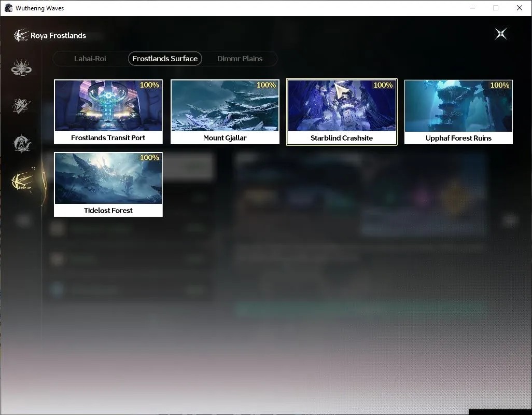This screenshot has height=415, width=532.
Task: Select the Tidelost Forest area card
Action: click(x=108, y=184)
